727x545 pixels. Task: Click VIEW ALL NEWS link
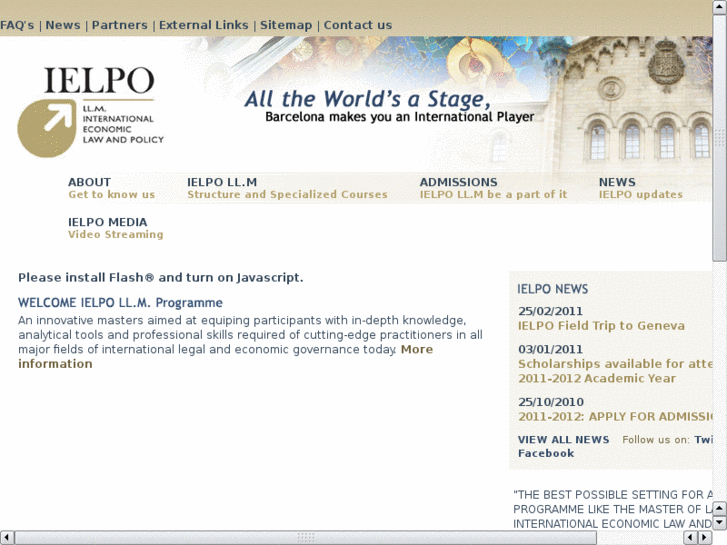[563, 439]
